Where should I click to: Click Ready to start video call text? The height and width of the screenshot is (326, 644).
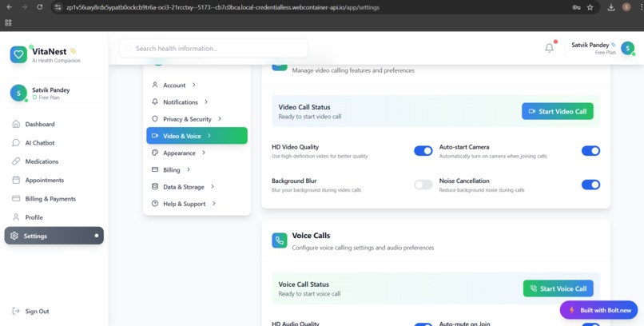310,117
